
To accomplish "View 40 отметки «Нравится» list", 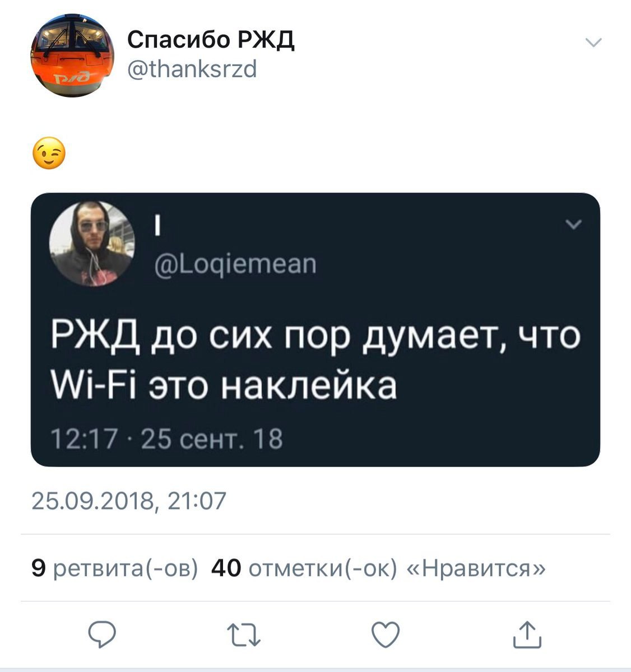I will click(x=378, y=568).
